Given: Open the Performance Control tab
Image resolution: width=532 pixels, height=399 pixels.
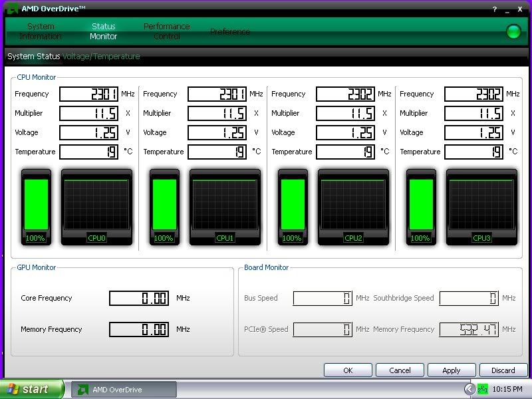Looking at the screenshot, I should coord(167,31).
